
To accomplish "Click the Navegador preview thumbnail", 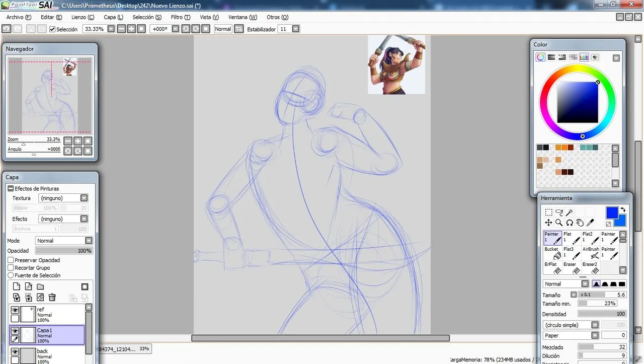I will click(49, 95).
